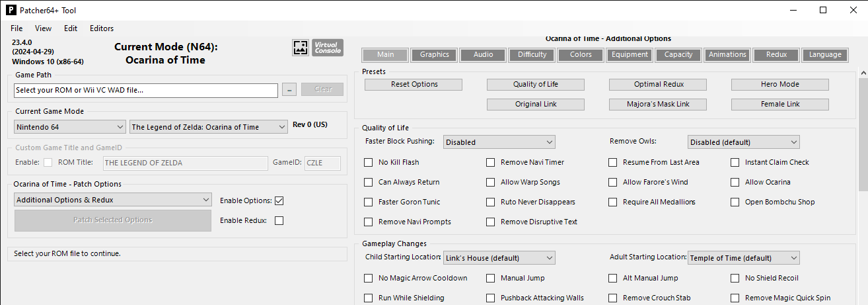Image resolution: width=868 pixels, height=305 pixels.
Task: Open the Ocarina of Time game dropdown
Action: coord(209,127)
